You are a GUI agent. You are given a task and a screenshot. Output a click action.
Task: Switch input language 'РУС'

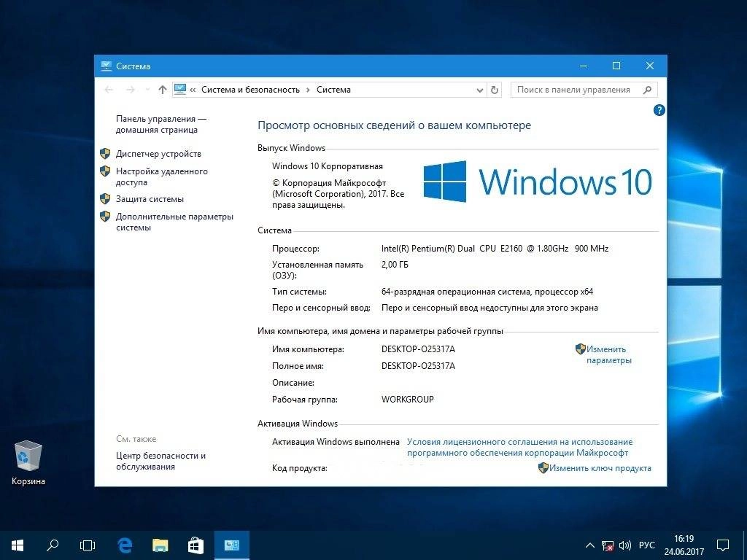(x=646, y=545)
